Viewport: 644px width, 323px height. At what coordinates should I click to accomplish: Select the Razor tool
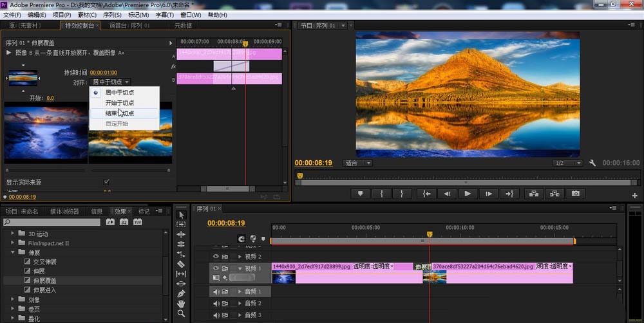tap(181, 264)
